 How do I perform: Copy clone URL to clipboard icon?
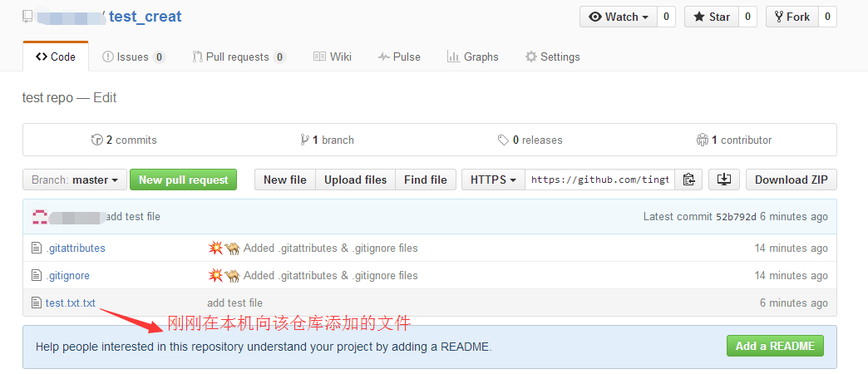pyautogui.click(x=688, y=180)
